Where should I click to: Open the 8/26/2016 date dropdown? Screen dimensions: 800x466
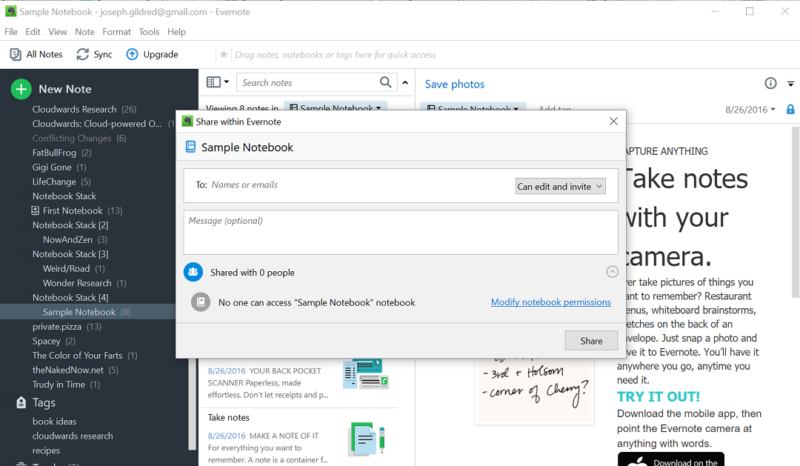pyautogui.click(x=750, y=109)
